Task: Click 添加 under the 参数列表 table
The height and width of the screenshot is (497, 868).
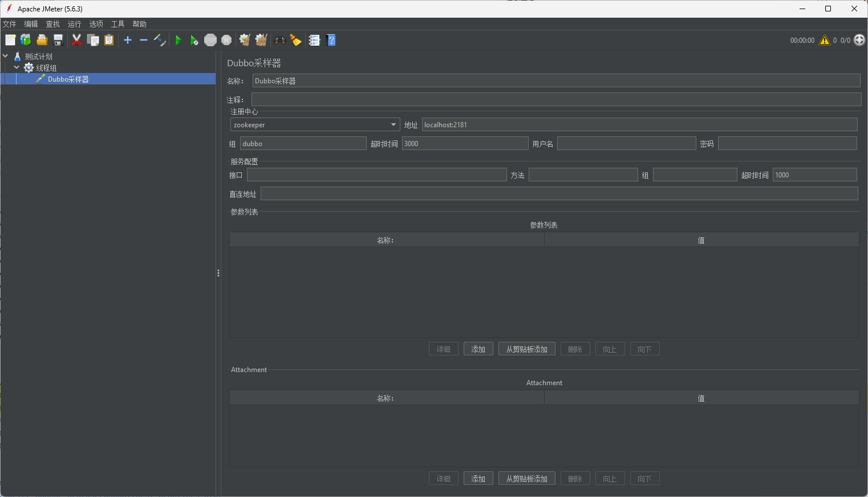Action: 478,349
